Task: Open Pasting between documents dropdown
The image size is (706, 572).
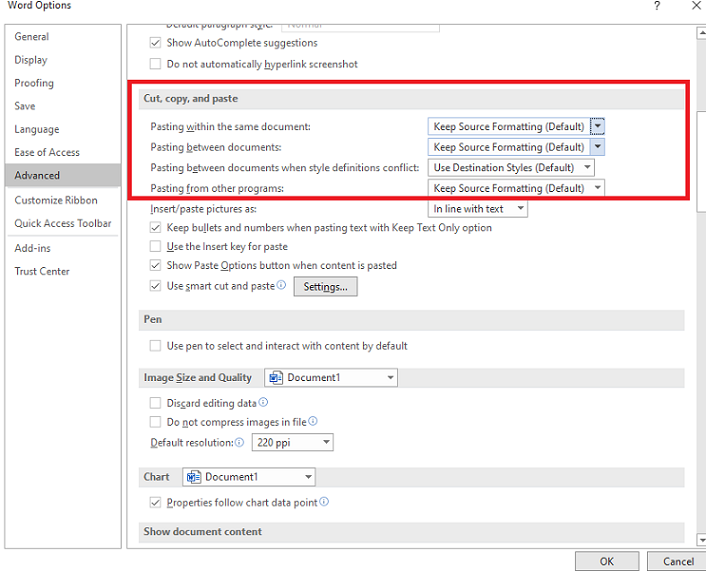Action: click(x=516, y=147)
